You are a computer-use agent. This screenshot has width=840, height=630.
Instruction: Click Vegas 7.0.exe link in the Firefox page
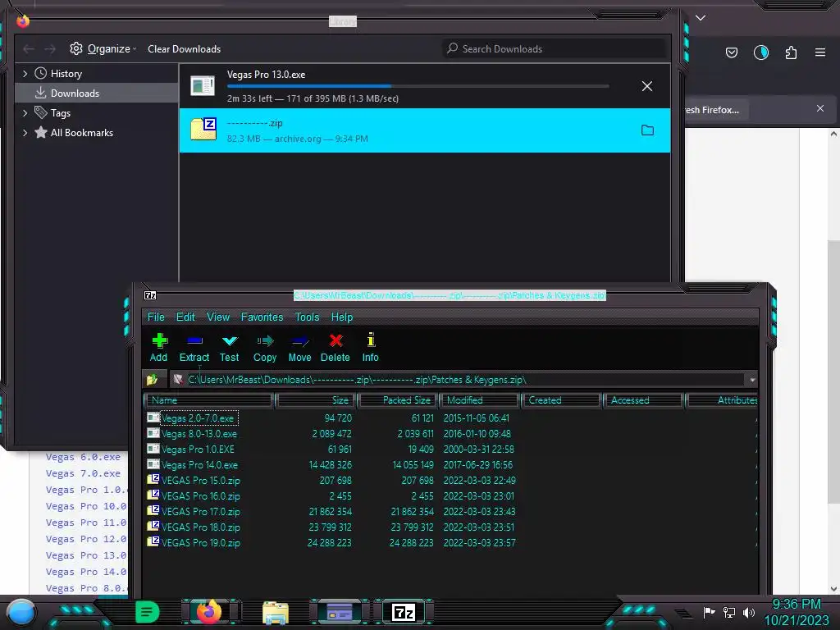pyautogui.click(x=83, y=473)
